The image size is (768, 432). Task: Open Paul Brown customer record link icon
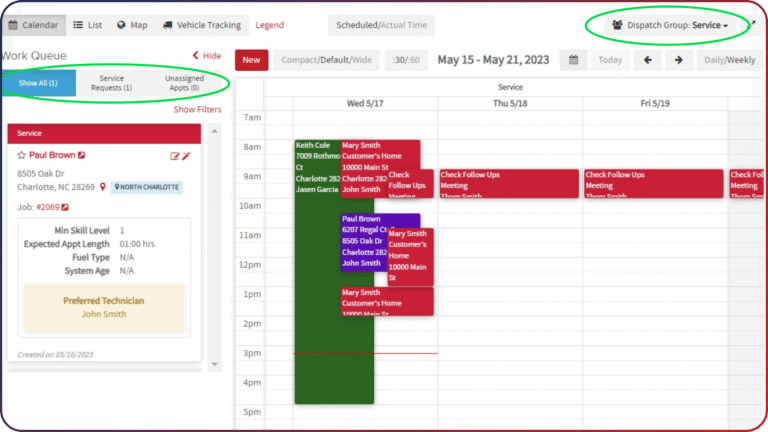[82, 155]
